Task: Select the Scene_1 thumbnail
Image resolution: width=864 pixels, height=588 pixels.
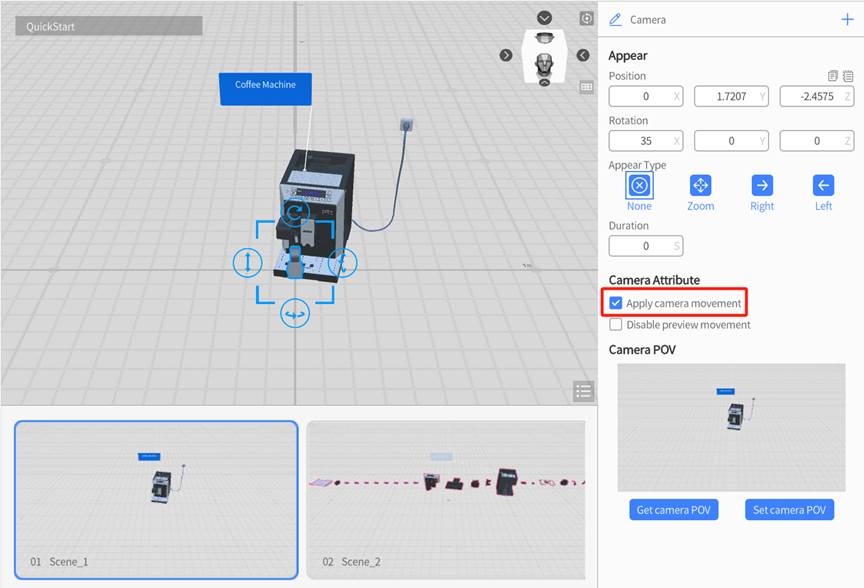Action: pos(156,499)
